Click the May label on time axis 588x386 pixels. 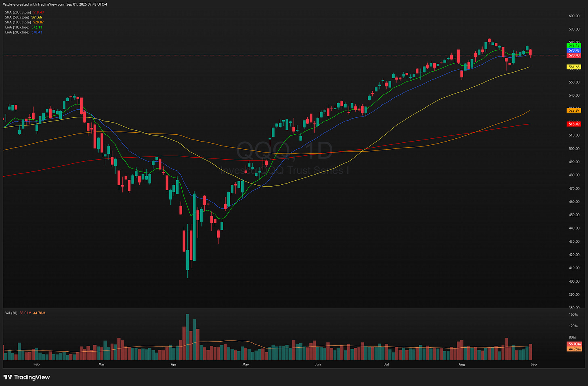coord(246,364)
